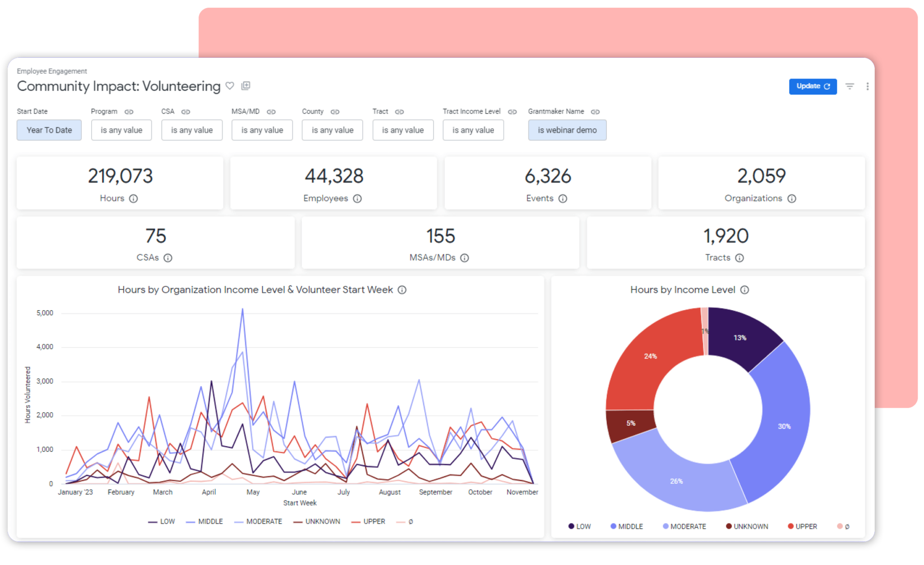Click the link icon beside Grantmaker Name
This screenshot has width=924, height=565.
(595, 111)
